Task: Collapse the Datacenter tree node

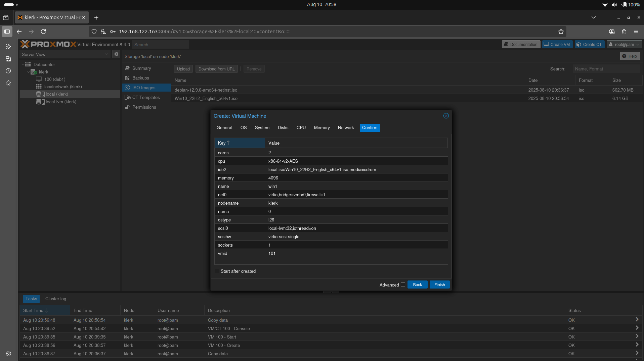Action: (x=23, y=64)
